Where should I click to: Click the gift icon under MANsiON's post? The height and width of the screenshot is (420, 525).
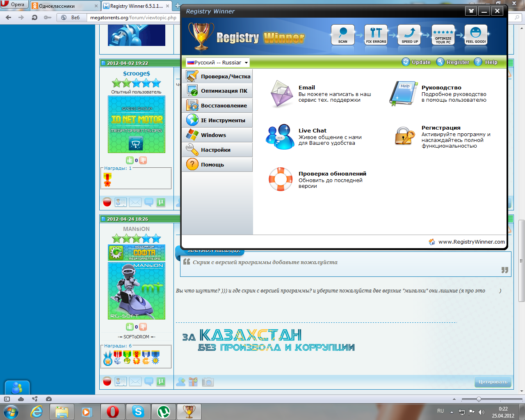tap(193, 382)
